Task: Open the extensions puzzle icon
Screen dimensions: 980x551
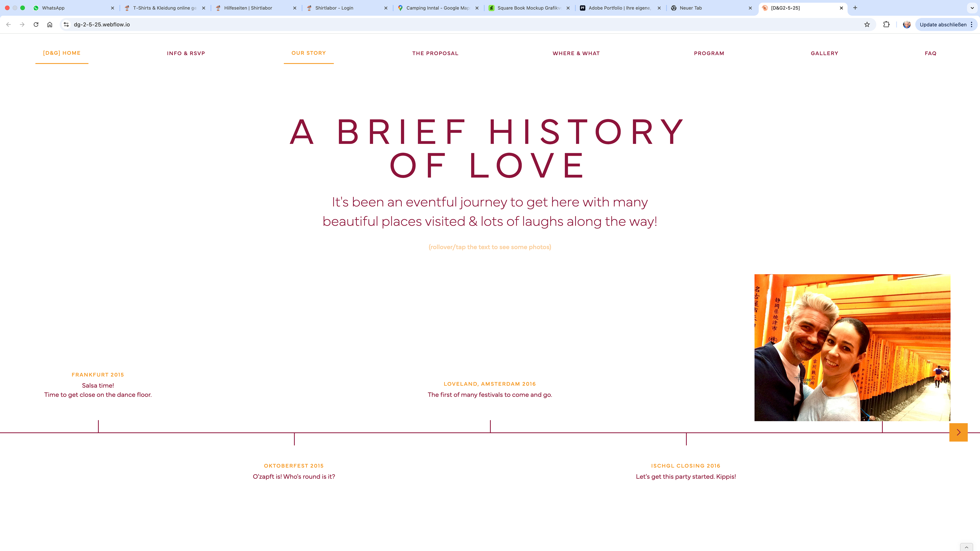Action: (886, 24)
